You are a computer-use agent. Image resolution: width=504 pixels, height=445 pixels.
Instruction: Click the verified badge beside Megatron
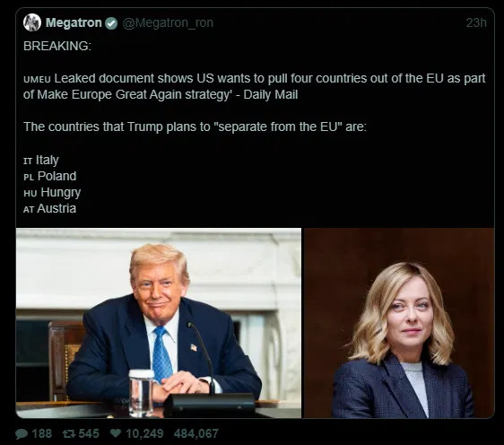coord(111,23)
